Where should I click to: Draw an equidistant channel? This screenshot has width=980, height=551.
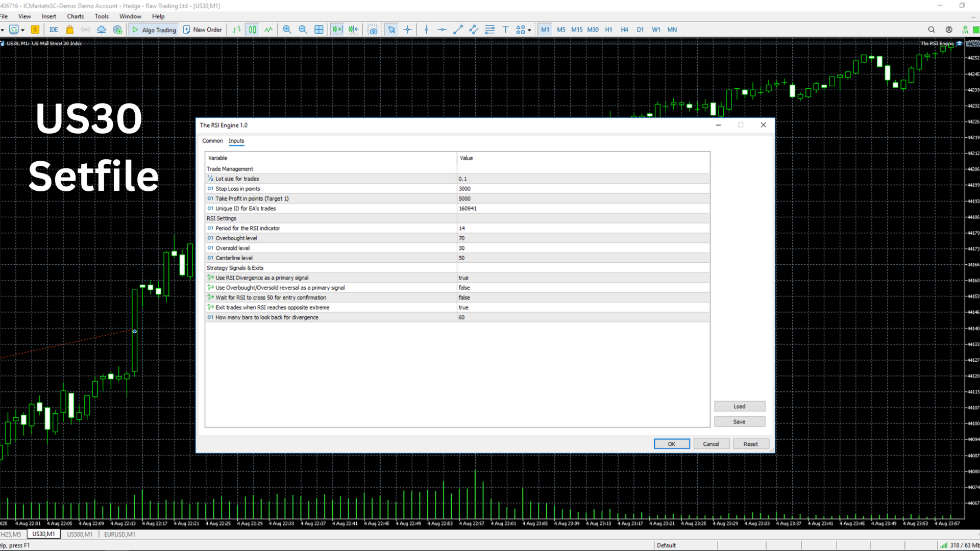474,30
